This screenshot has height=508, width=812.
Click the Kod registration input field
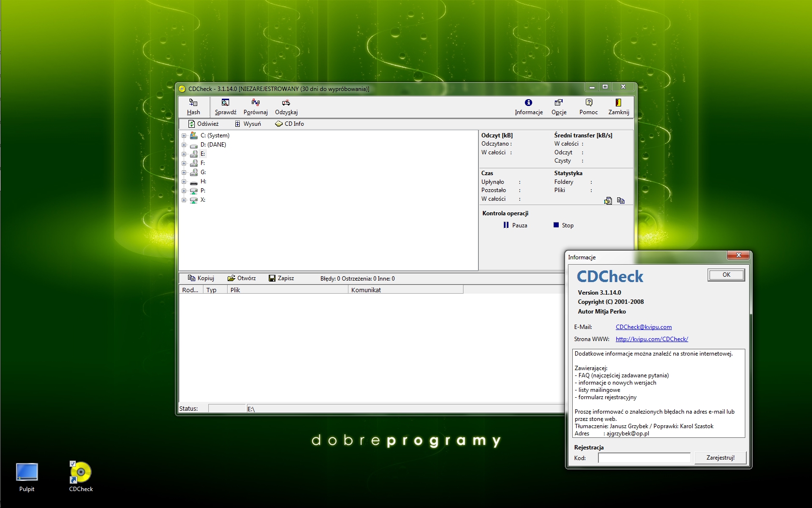click(643, 458)
